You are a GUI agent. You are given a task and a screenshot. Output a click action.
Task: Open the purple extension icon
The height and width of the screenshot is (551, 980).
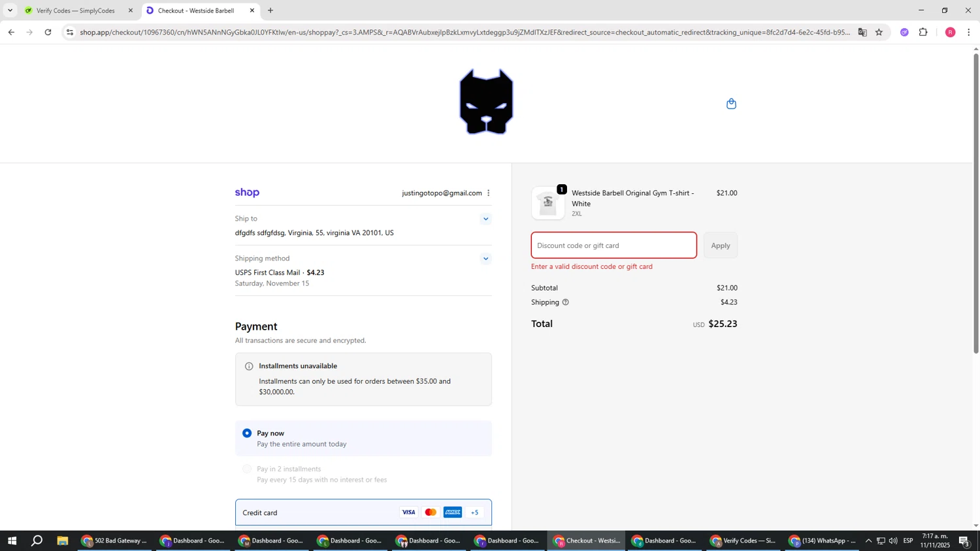(904, 32)
